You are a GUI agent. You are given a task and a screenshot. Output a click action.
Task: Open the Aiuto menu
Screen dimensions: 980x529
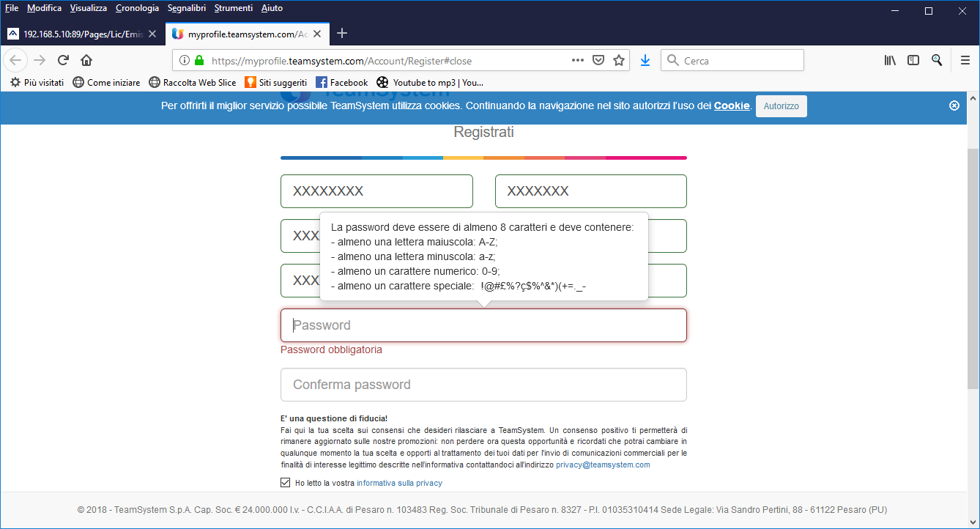click(x=272, y=8)
